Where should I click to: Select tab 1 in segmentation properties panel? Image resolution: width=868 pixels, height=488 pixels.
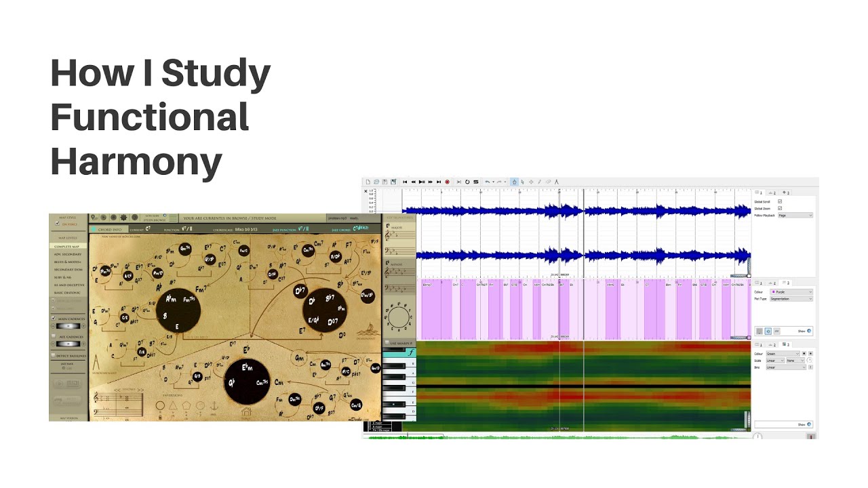point(759,283)
